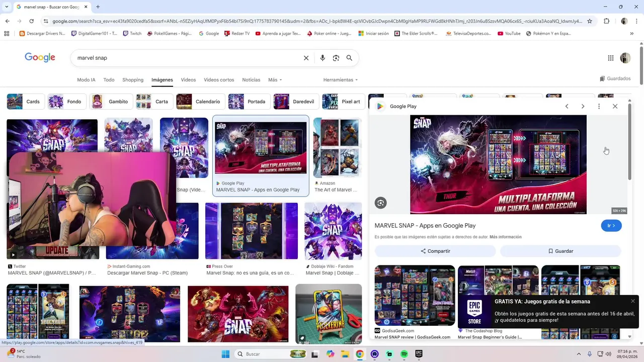Viewport: 644px width, 362px height.
Task: Click in the marvel snap search field
Action: [x=186, y=58]
